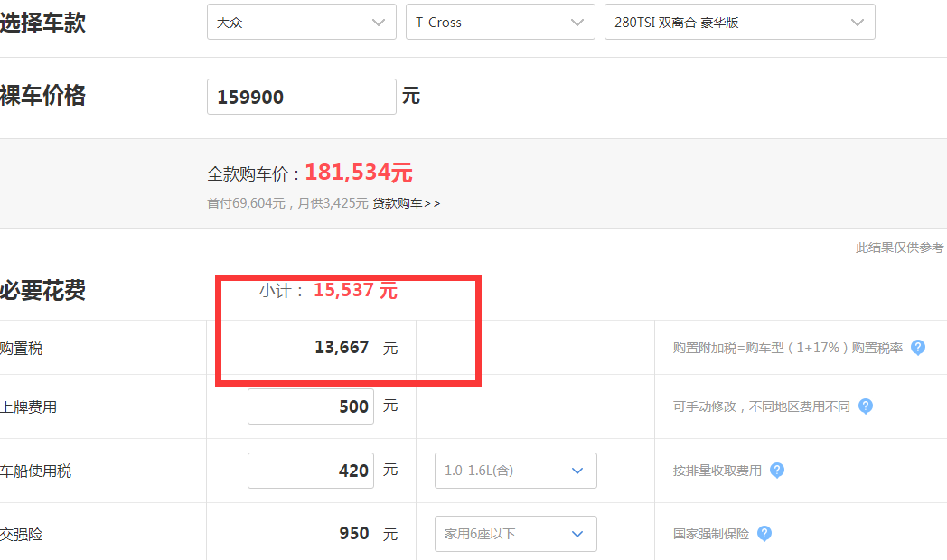Click the 小计 15,537 元 subtotal
The height and width of the screenshot is (560, 947).
[x=329, y=290]
